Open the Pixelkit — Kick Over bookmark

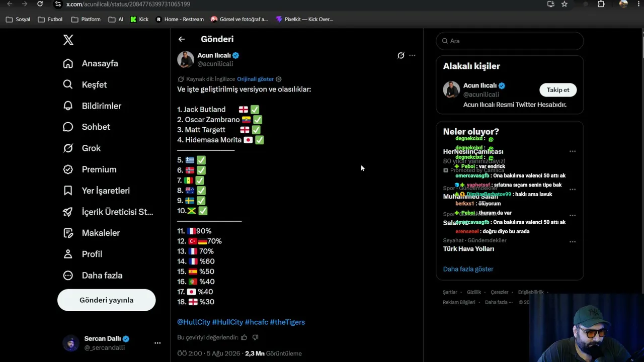pyautogui.click(x=304, y=20)
